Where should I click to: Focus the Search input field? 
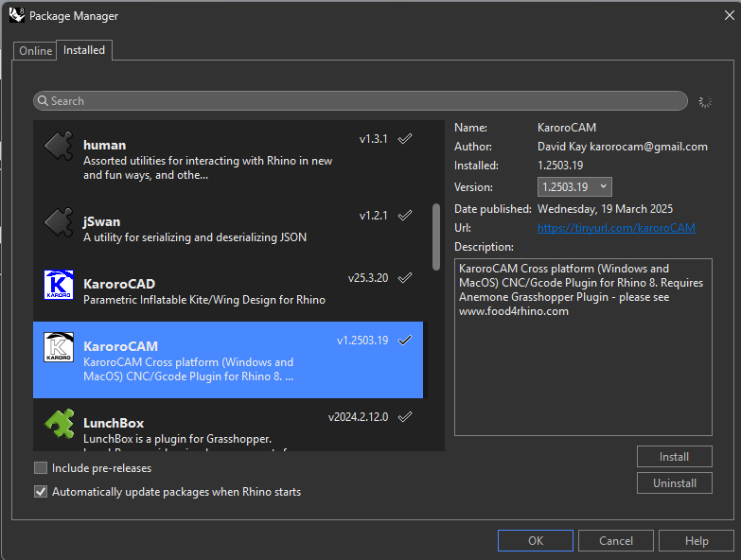coord(361,101)
